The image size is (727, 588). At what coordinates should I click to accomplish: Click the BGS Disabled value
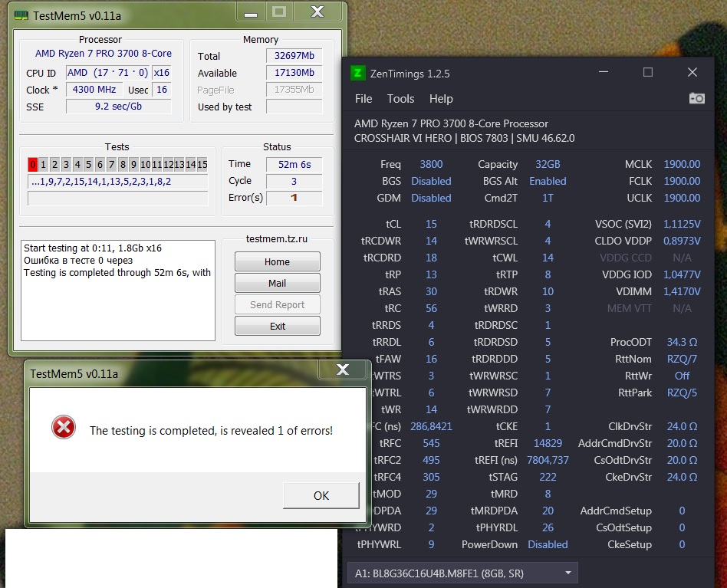point(431,181)
